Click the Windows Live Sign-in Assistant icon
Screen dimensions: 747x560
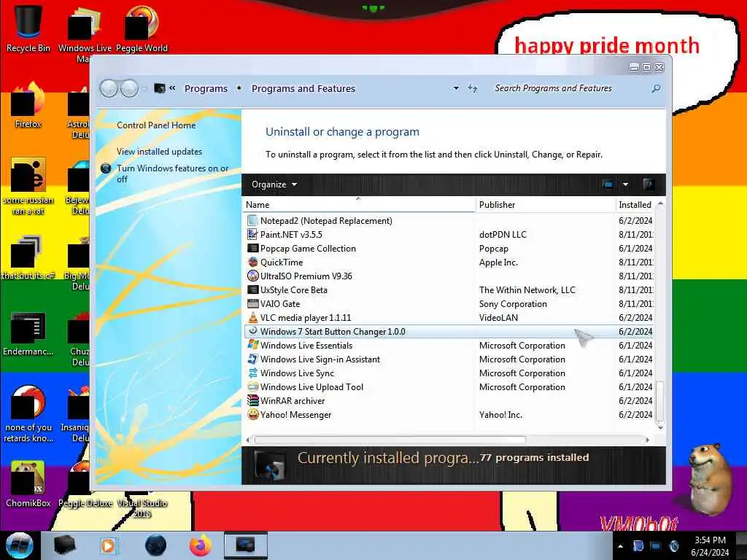[x=252, y=359]
